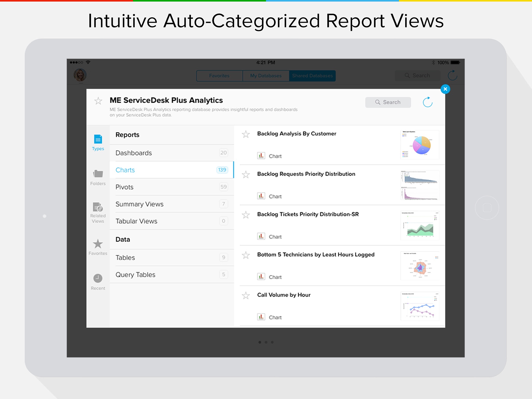Click the Reports section header
Viewport: 532px width, 399px height.
pyautogui.click(x=127, y=135)
